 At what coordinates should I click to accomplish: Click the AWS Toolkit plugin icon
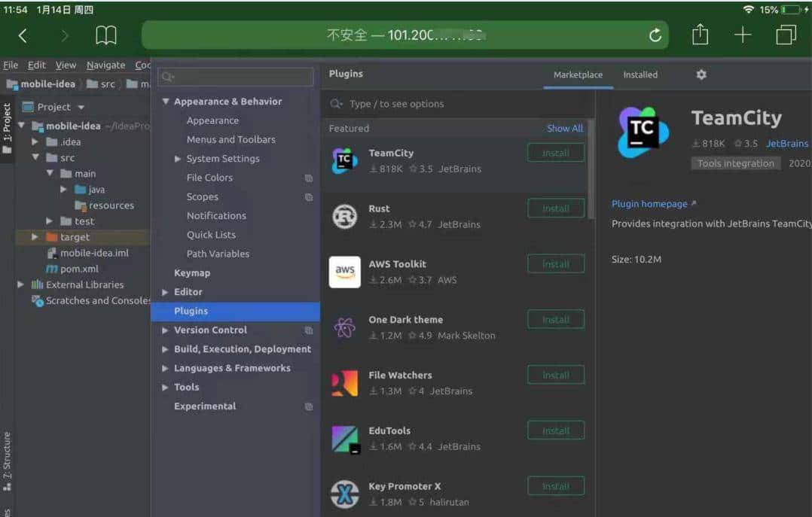pyautogui.click(x=344, y=272)
